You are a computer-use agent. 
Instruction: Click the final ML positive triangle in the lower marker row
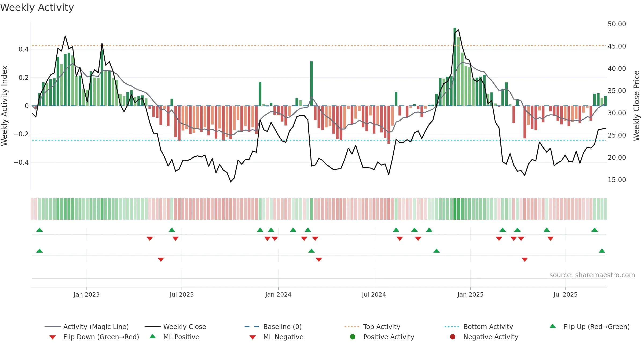[602, 251]
